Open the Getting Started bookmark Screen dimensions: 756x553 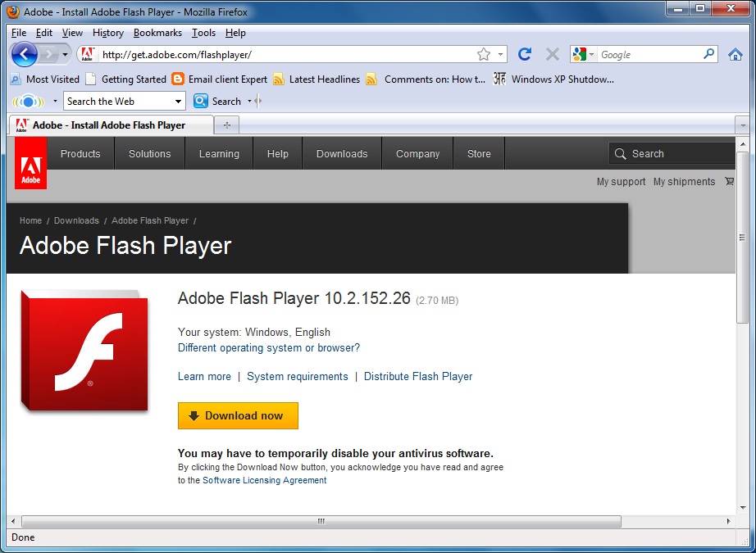coord(125,79)
